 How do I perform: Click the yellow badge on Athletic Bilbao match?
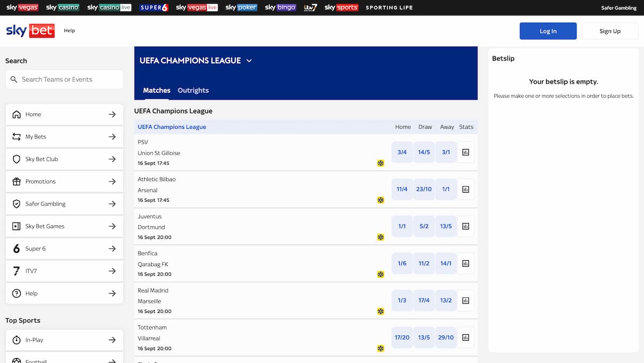click(381, 200)
